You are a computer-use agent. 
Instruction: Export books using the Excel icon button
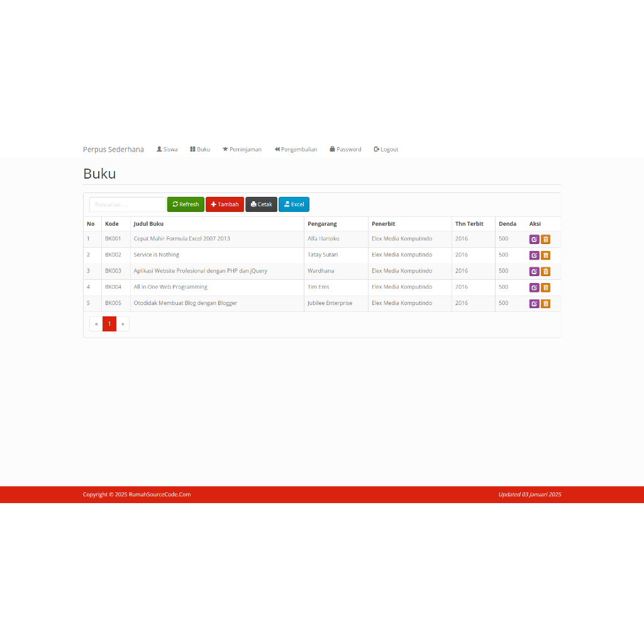tap(294, 204)
